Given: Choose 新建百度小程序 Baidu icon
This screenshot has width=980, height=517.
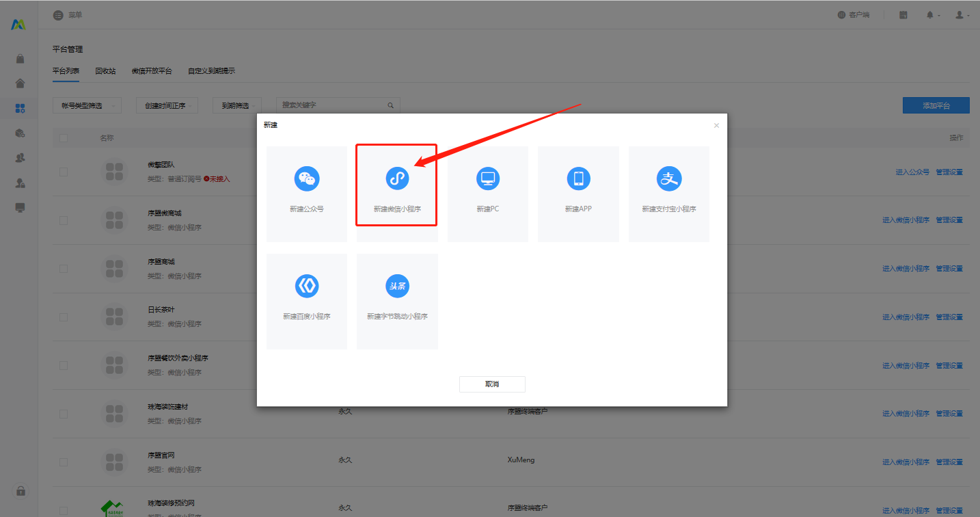Looking at the screenshot, I should point(307,286).
